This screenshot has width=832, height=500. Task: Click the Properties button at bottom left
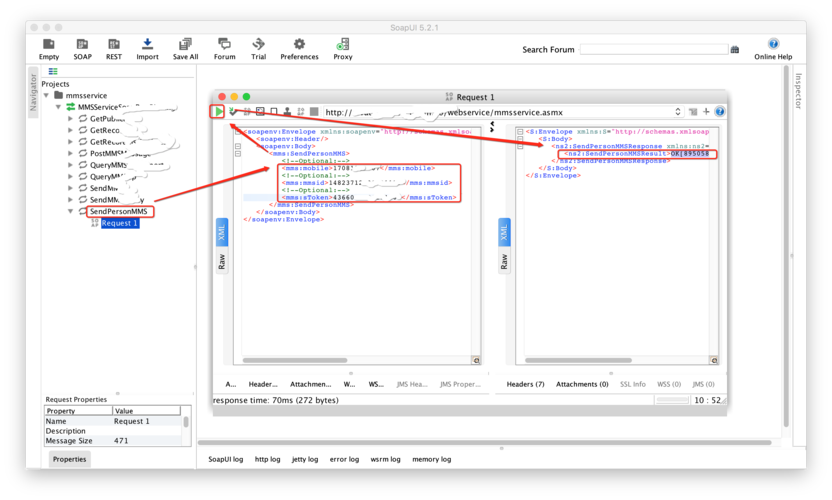(70, 459)
